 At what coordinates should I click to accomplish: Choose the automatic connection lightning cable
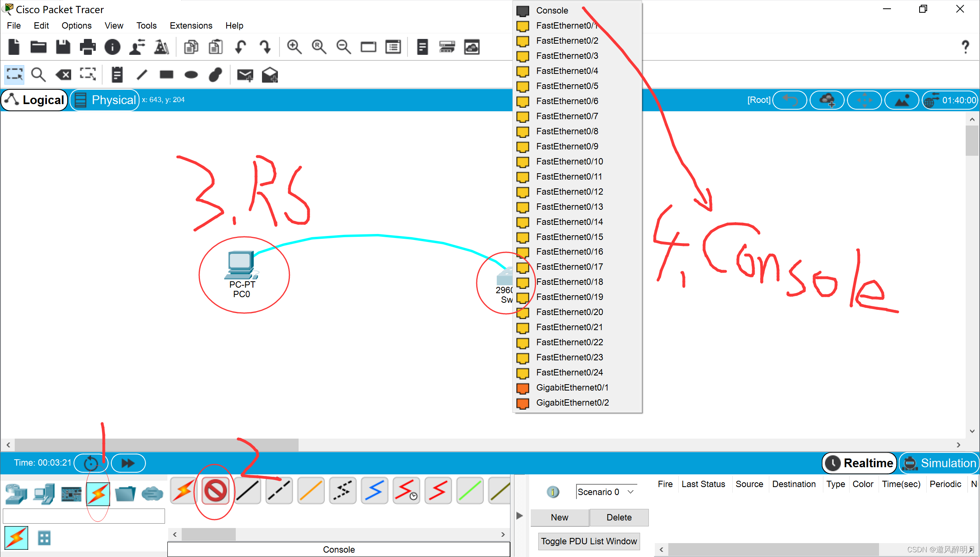[x=183, y=491]
